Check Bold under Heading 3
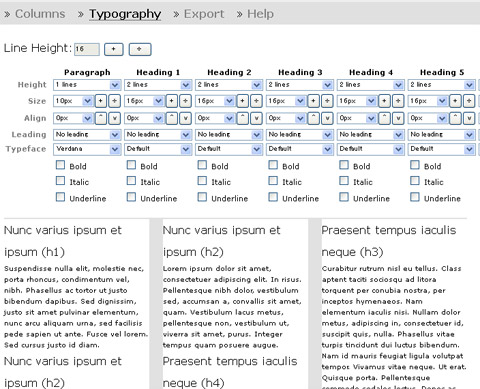 [x=273, y=165]
